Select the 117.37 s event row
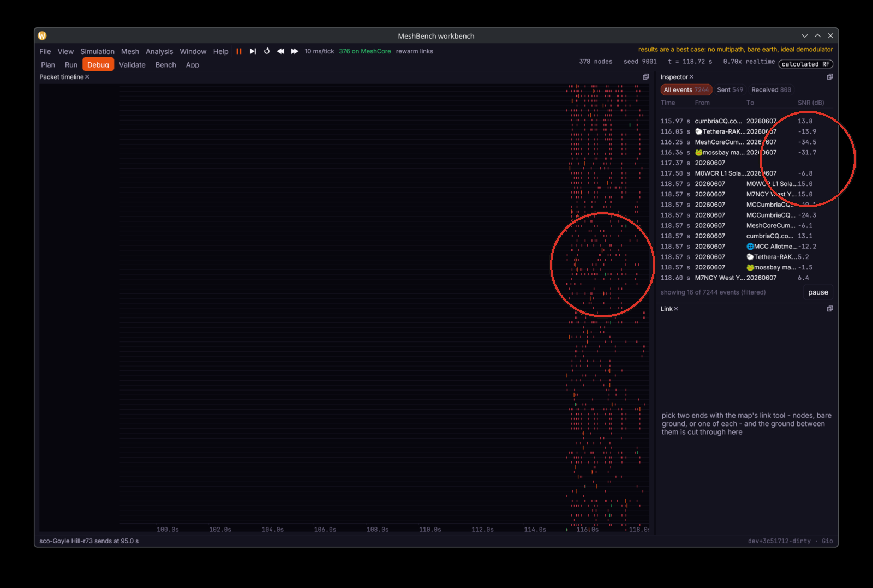 746,163
